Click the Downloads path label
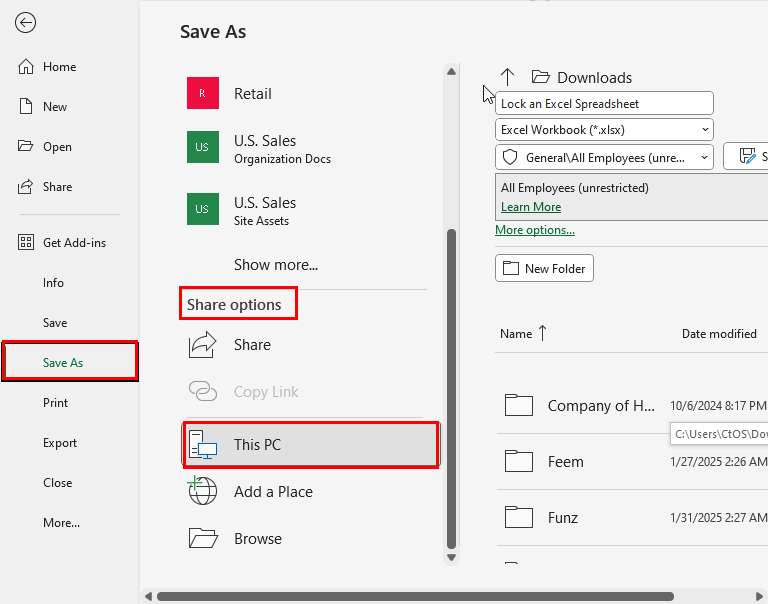 [594, 77]
